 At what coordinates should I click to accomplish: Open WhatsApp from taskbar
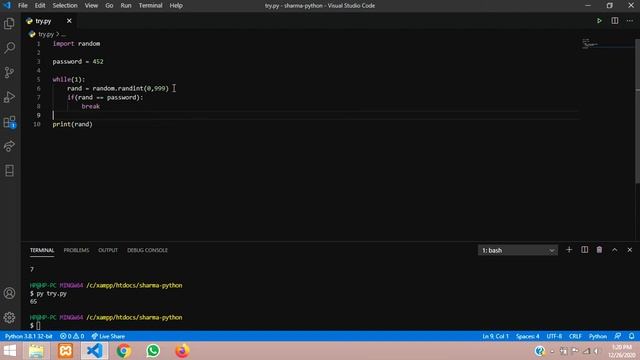(x=153, y=351)
